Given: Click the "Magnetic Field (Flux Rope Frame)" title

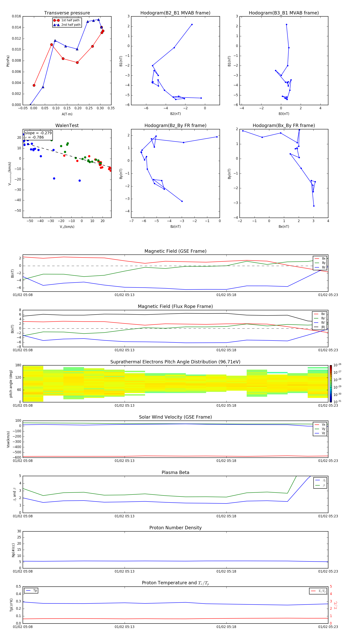Looking at the screenshot, I should coord(175,307).
